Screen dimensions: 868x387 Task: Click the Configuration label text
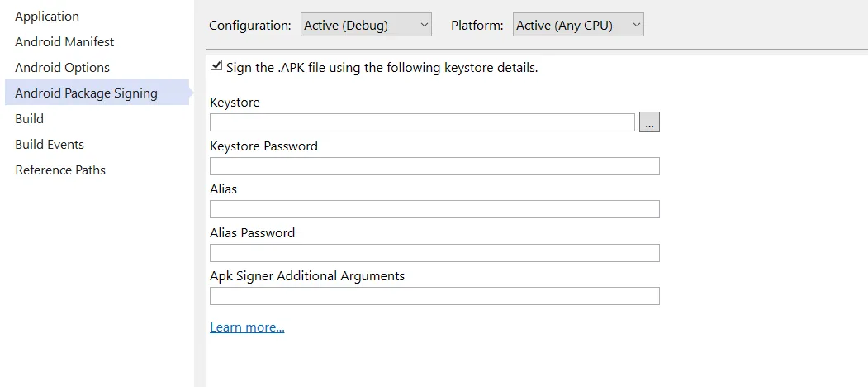(x=249, y=26)
